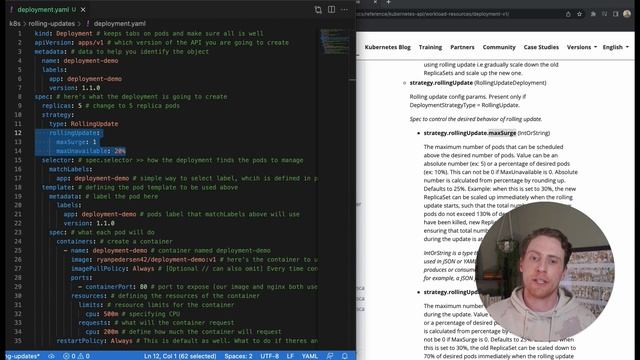The height and width of the screenshot is (360, 640).
Task: Open the browser profile avatar
Action: [x=627, y=14]
